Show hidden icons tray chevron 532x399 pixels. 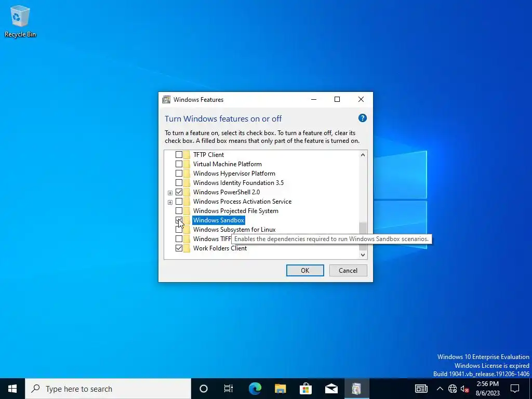click(x=440, y=389)
